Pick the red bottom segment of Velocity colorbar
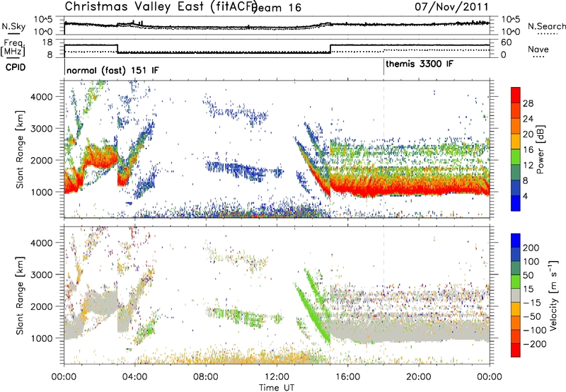 click(516, 350)
